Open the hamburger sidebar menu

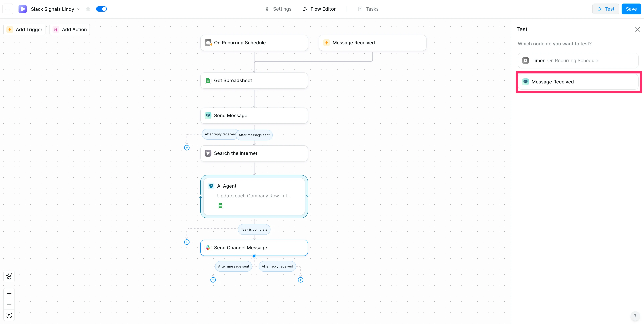click(x=8, y=9)
